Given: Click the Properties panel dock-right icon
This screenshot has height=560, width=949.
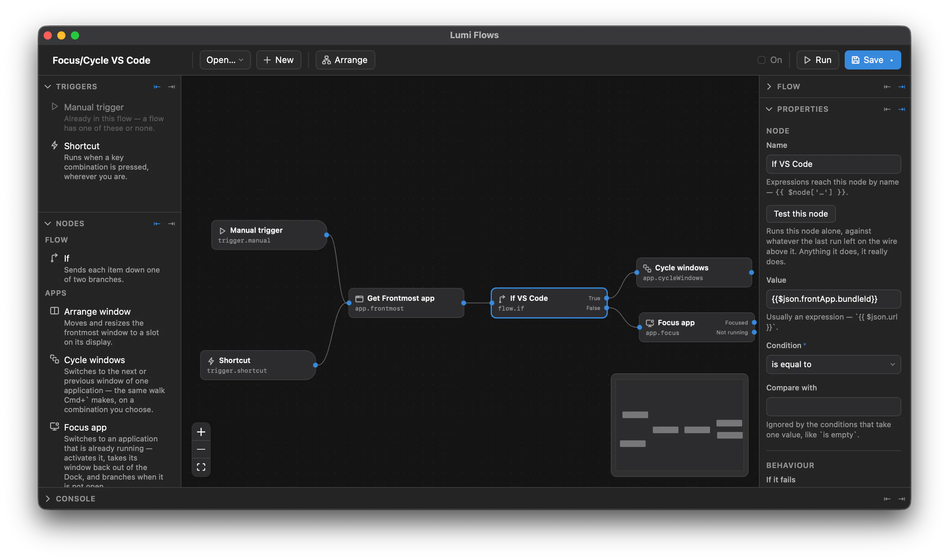Looking at the screenshot, I should click(x=901, y=109).
